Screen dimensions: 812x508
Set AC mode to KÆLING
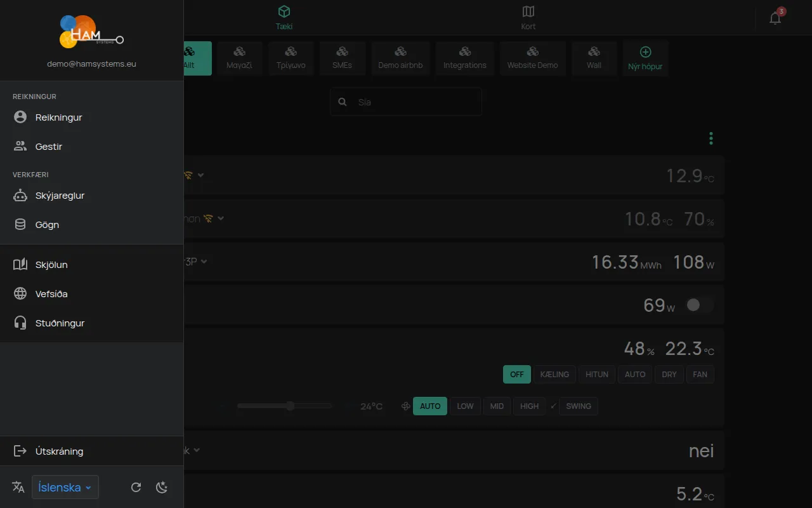[554, 374]
